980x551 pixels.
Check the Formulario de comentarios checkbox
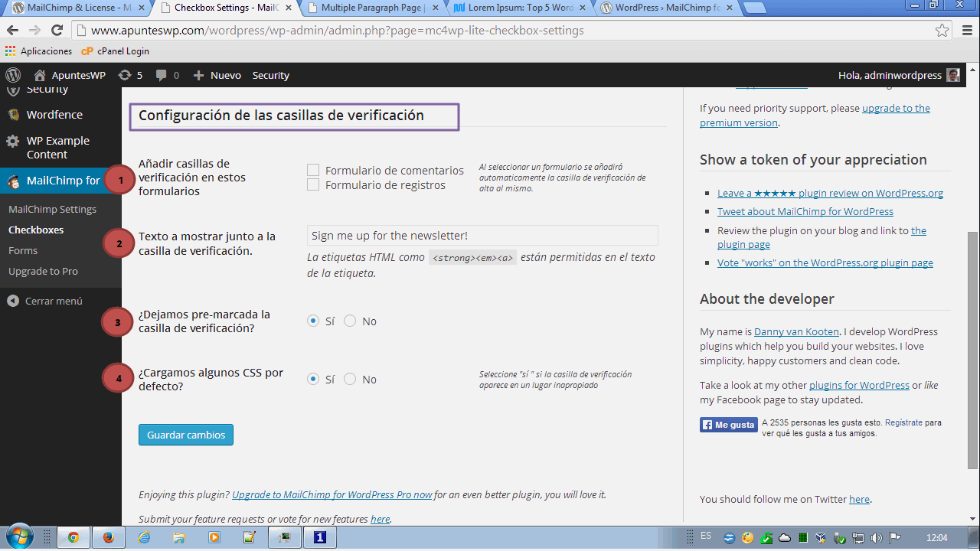tap(313, 170)
